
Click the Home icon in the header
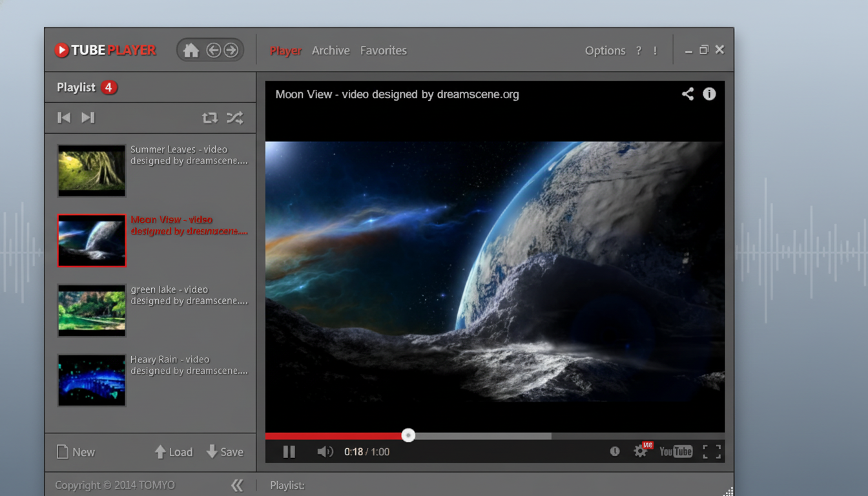tap(191, 50)
